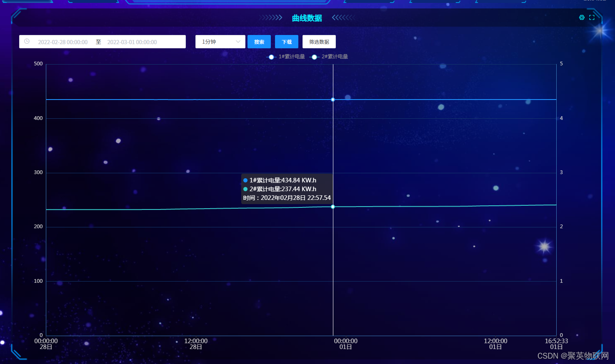The height and width of the screenshot is (364, 615).
Task: Click the 下载 download button
Action: point(287,42)
